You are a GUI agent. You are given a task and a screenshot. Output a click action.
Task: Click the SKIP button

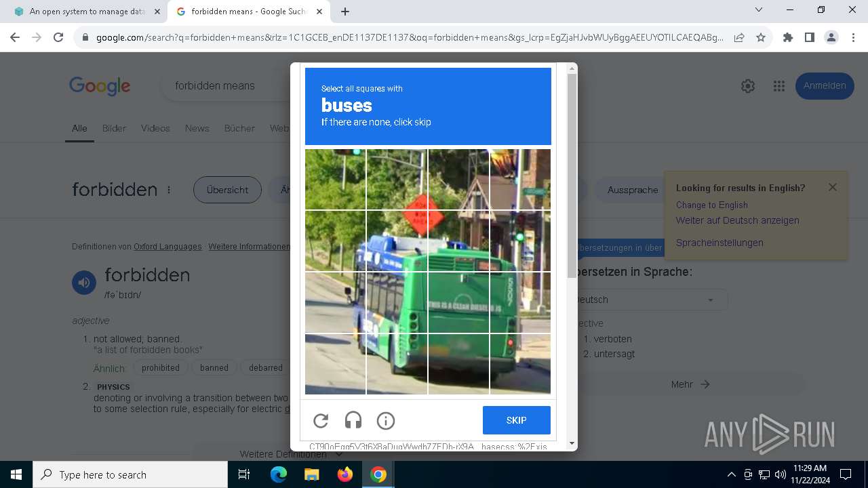(517, 420)
